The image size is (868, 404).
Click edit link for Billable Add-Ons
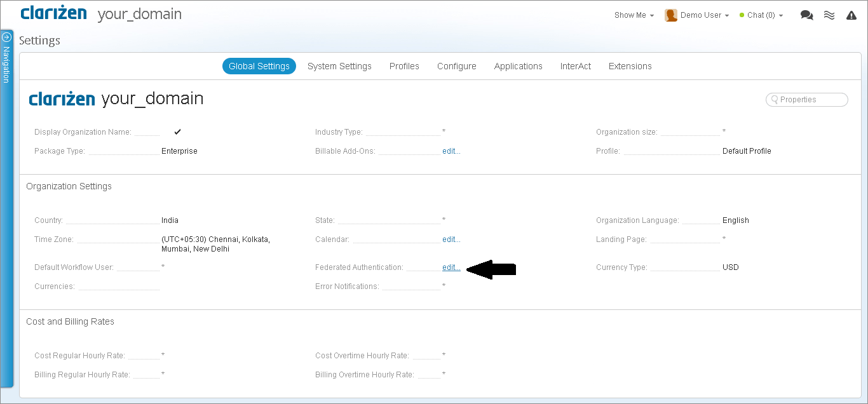(451, 151)
